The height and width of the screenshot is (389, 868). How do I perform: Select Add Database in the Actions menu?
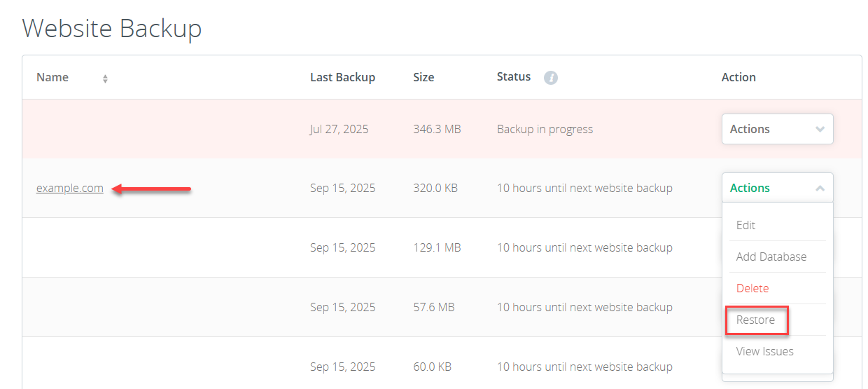(771, 257)
